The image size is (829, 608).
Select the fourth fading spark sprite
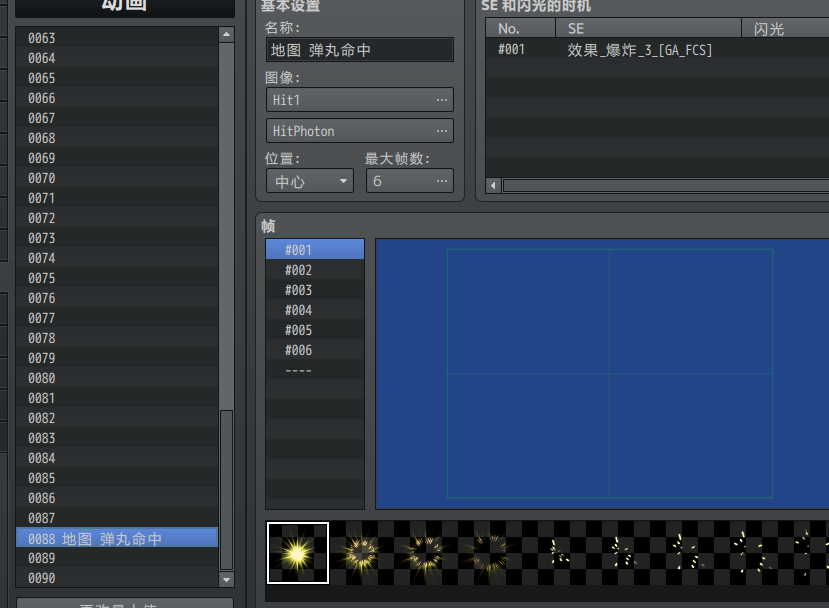click(x=489, y=552)
